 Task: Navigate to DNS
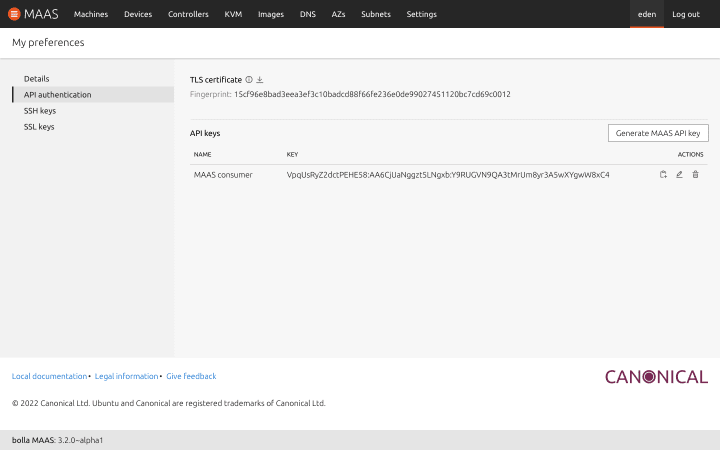308,14
